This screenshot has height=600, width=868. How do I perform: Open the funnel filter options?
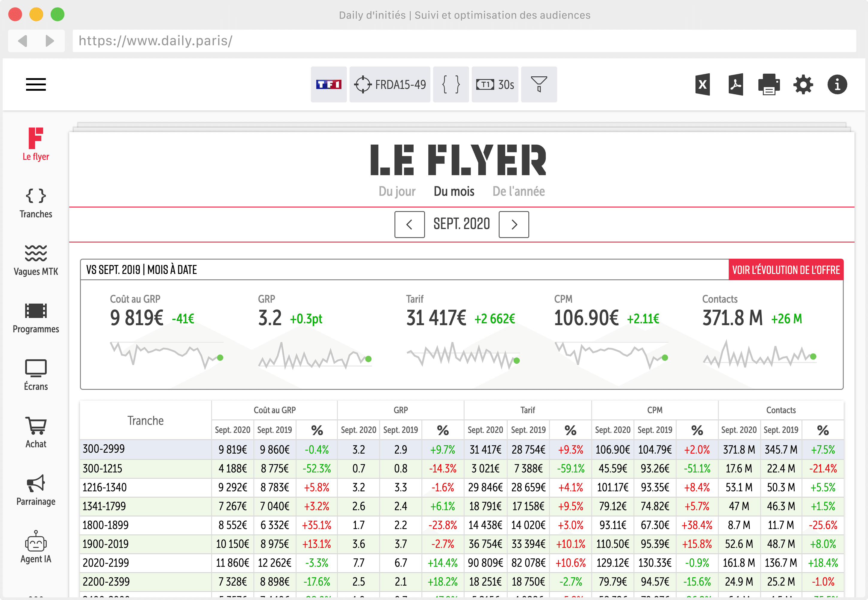(x=539, y=85)
